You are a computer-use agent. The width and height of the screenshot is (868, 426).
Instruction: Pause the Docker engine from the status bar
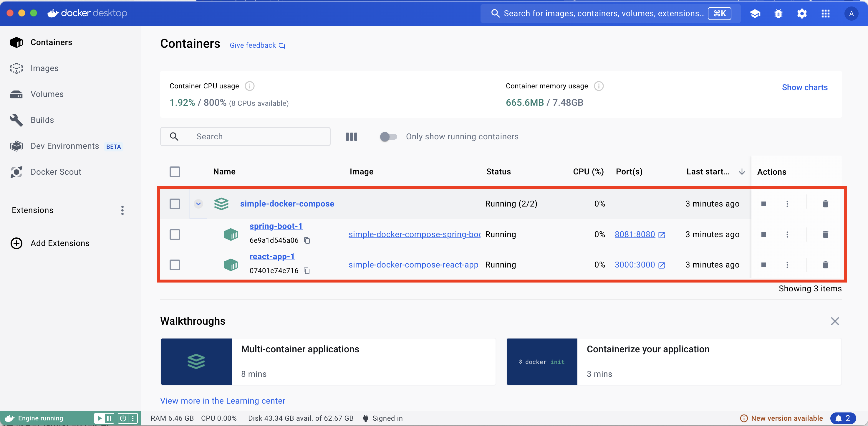[109, 418]
